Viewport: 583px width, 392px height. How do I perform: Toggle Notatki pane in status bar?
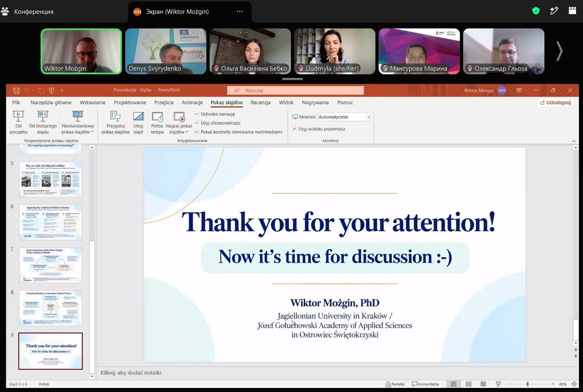click(395, 384)
